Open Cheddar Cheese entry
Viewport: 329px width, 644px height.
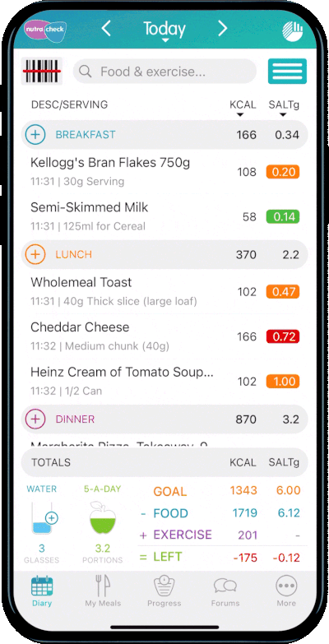(164, 336)
